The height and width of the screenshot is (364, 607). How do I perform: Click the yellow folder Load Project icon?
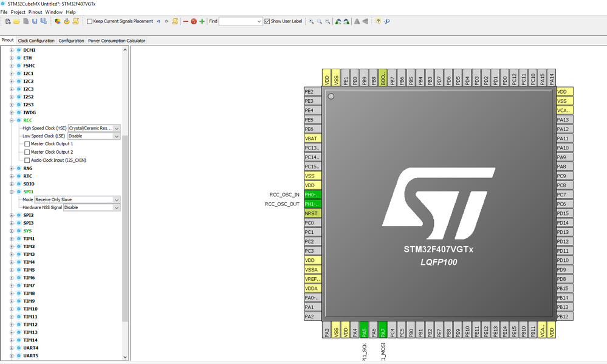pyautogui.click(x=16, y=21)
